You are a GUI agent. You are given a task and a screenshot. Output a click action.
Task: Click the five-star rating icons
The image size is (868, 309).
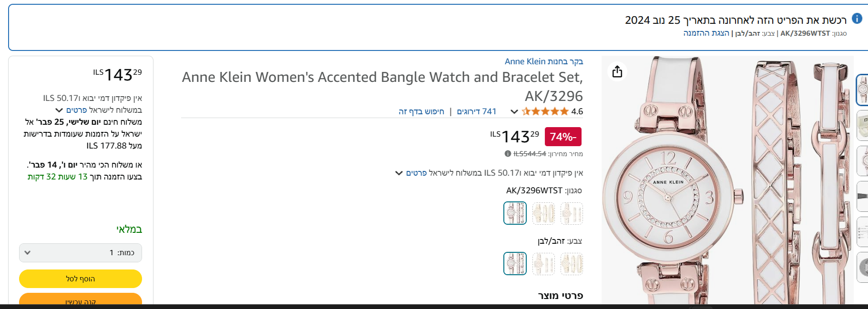click(545, 111)
